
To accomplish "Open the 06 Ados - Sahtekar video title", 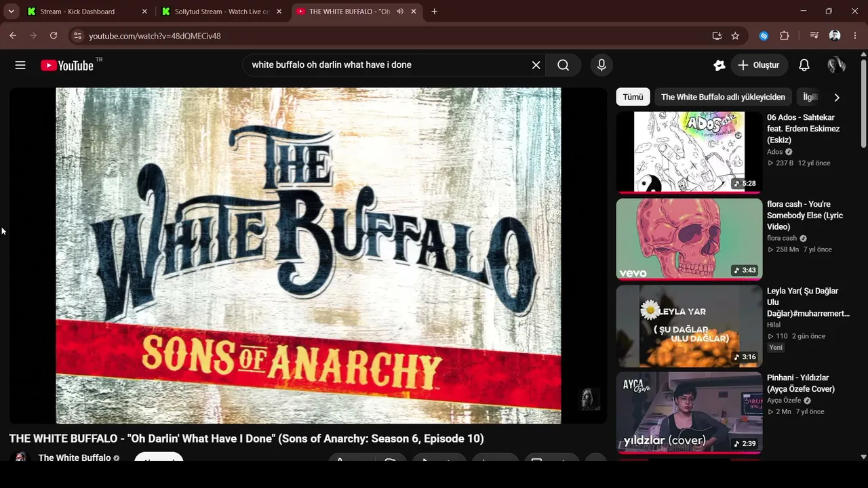I will point(804,129).
